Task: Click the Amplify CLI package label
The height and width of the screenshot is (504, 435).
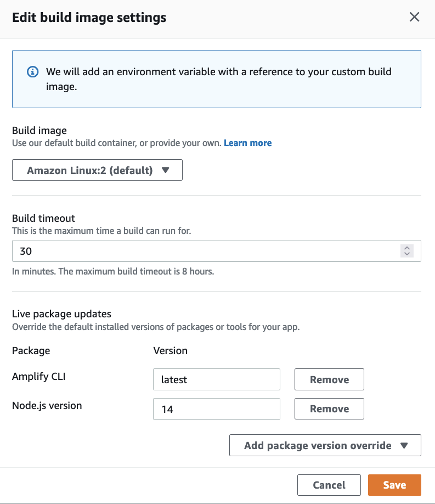Action: pos(38,377)
